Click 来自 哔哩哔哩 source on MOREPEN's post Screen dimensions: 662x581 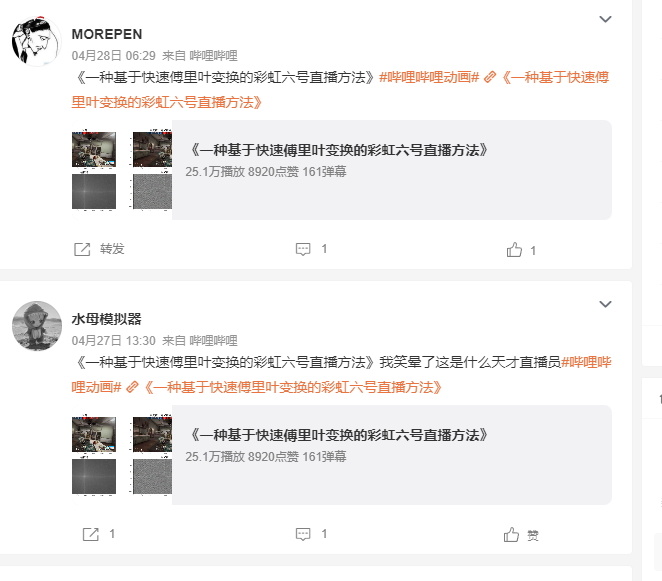200,56
